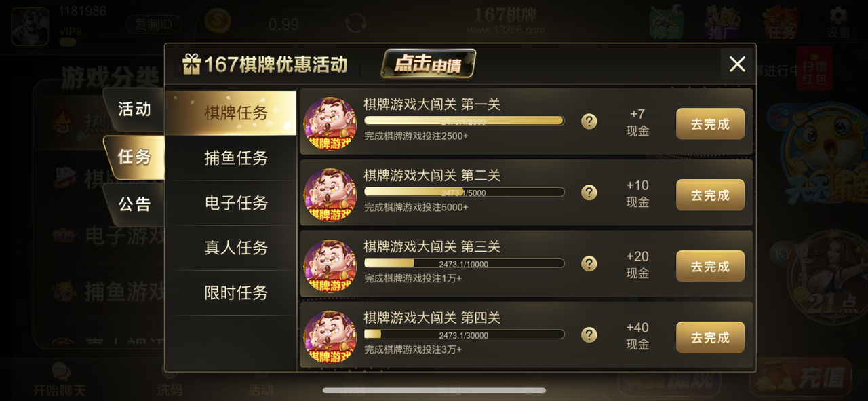Click 去完成 for the 第一关 task
The image size is (868, 401).
tap(710, 124)
